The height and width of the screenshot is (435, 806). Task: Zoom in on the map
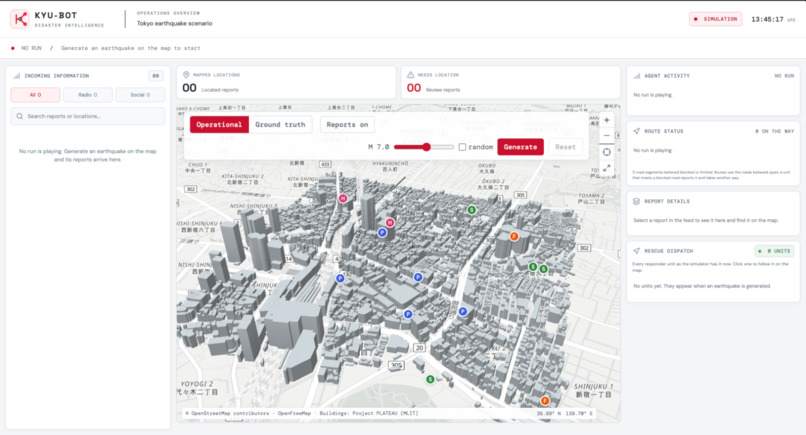(x=607, y=120)
